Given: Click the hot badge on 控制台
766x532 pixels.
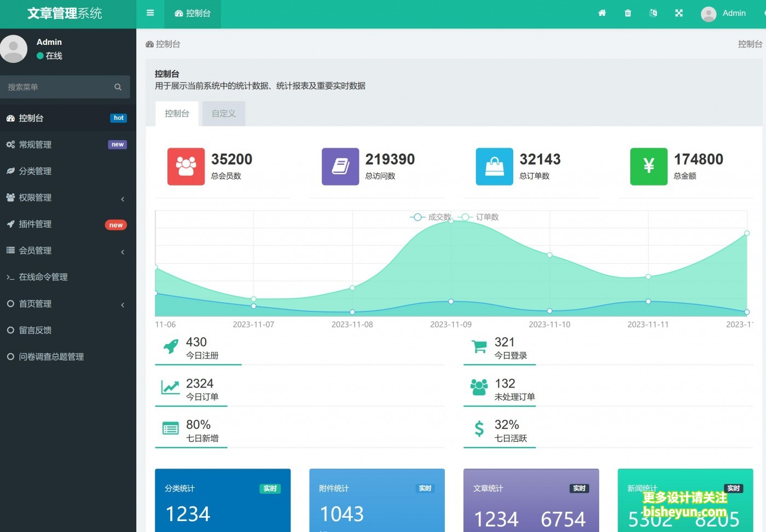Looking at the screenshot, I should pyautogui.click(x=119, y=118).
